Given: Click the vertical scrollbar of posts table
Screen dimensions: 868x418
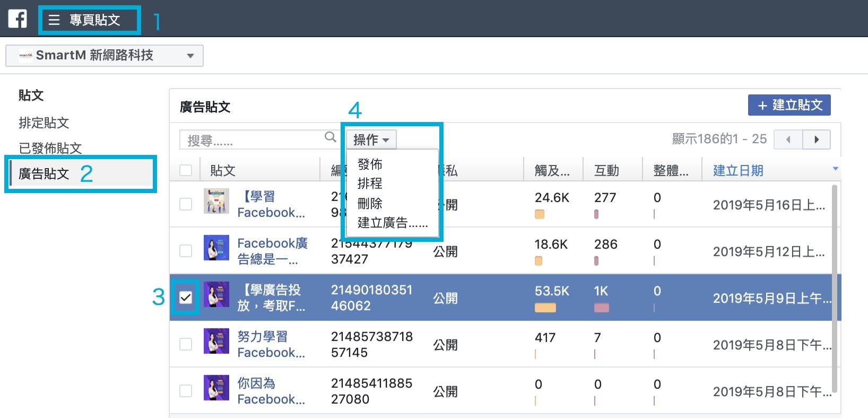Looking at the screenshot, I should click(x=835, y=289).
